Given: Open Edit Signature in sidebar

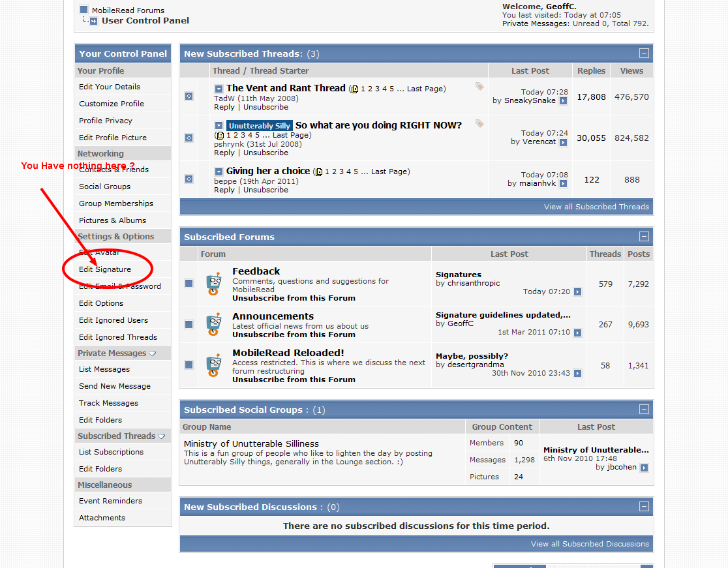Looking at the screenshot, I should pyautogui.click(x=105, y=269).
